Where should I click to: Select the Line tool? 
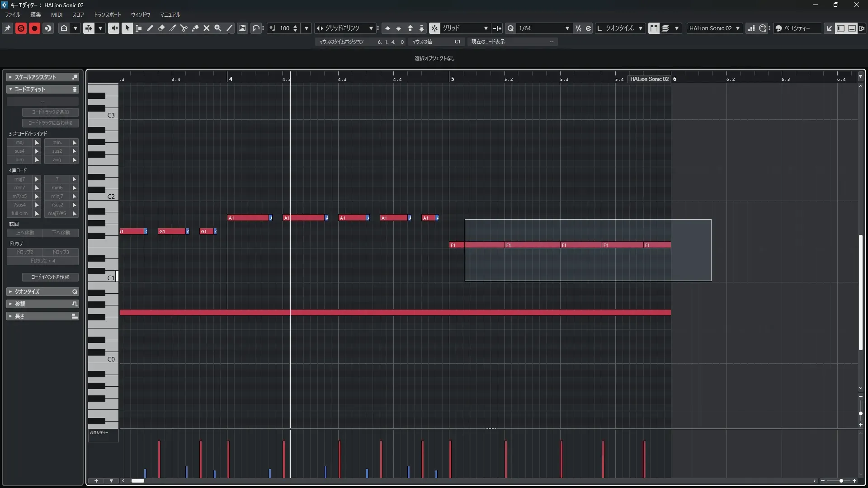[x=229, y=28]
